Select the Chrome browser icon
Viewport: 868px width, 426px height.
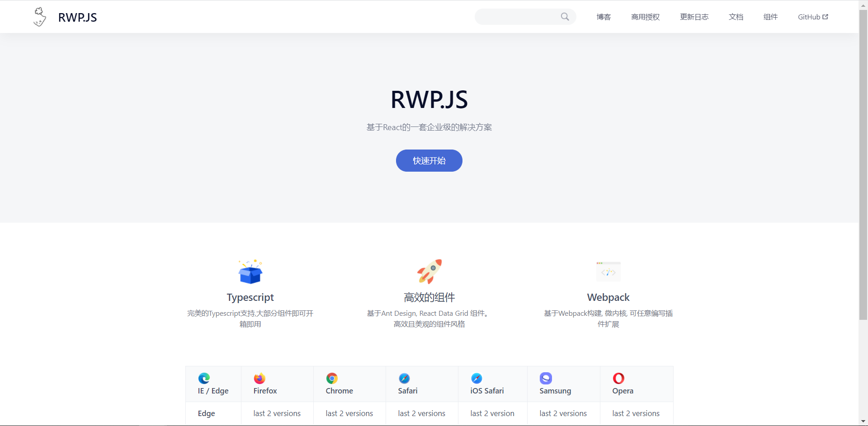click(x=331, y=379)
